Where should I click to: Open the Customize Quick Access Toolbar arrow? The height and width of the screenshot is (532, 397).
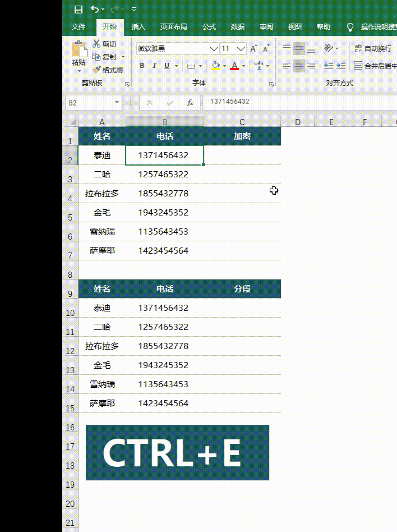tap(134, 10)
